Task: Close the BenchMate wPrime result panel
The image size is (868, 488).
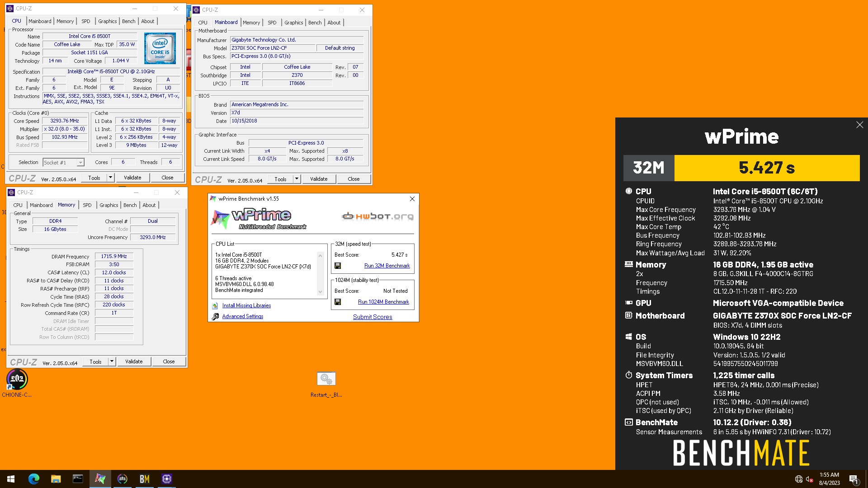Action: coord(859,125)
